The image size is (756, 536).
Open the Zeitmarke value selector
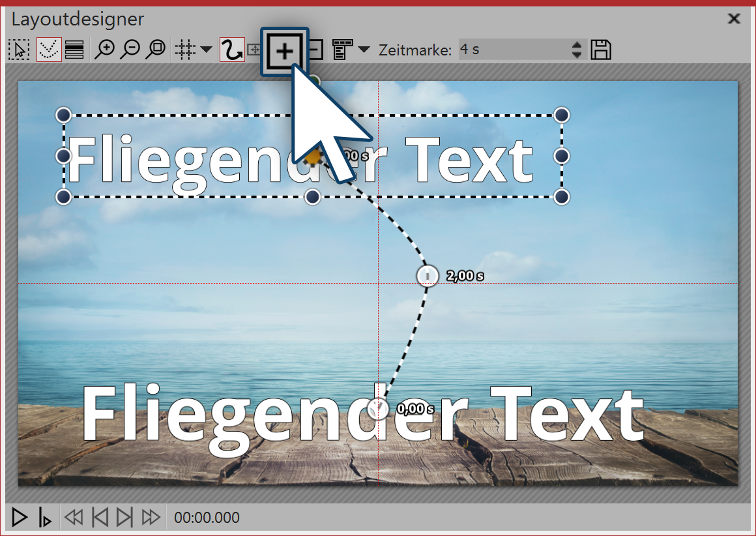point(515,49)
